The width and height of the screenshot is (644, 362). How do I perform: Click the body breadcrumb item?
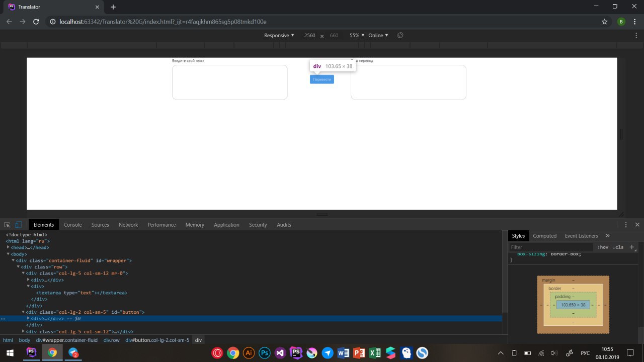[x=25, y=340]
